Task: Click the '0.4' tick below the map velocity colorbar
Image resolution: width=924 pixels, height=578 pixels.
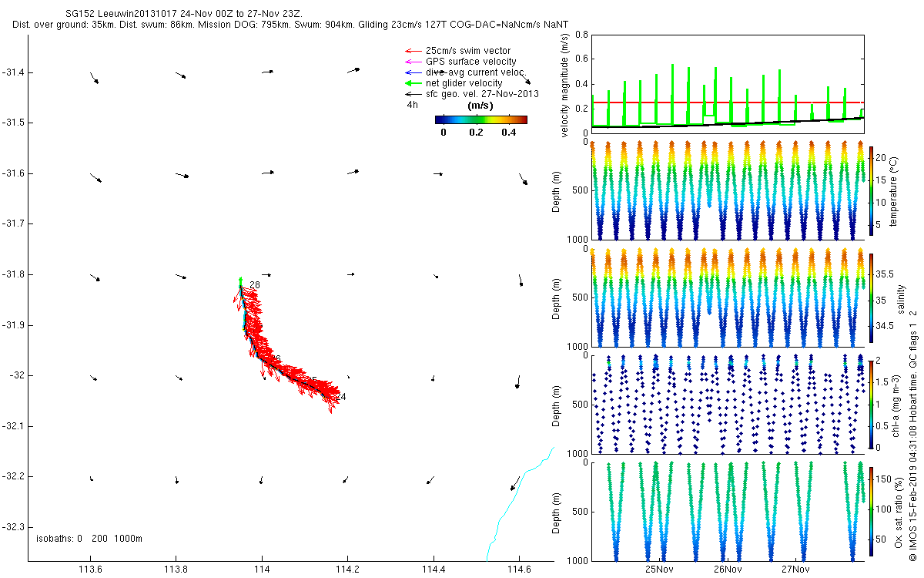Action: [508, 132]
